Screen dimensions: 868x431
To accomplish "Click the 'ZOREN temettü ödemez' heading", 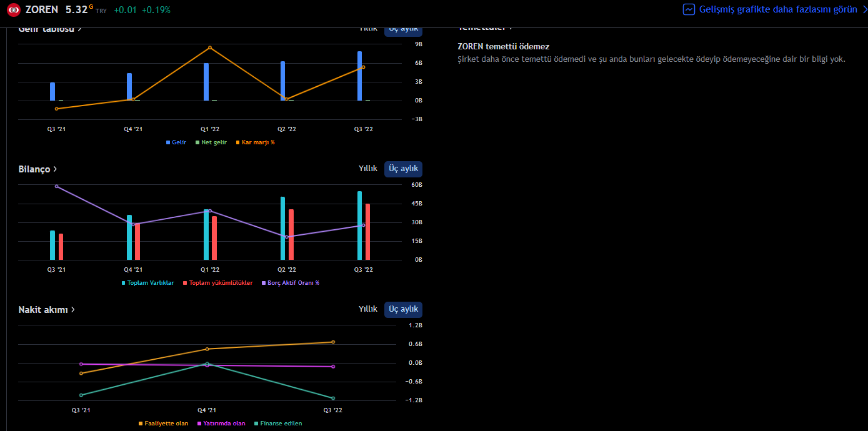I will pyautogui.click(x=504, y=46).
